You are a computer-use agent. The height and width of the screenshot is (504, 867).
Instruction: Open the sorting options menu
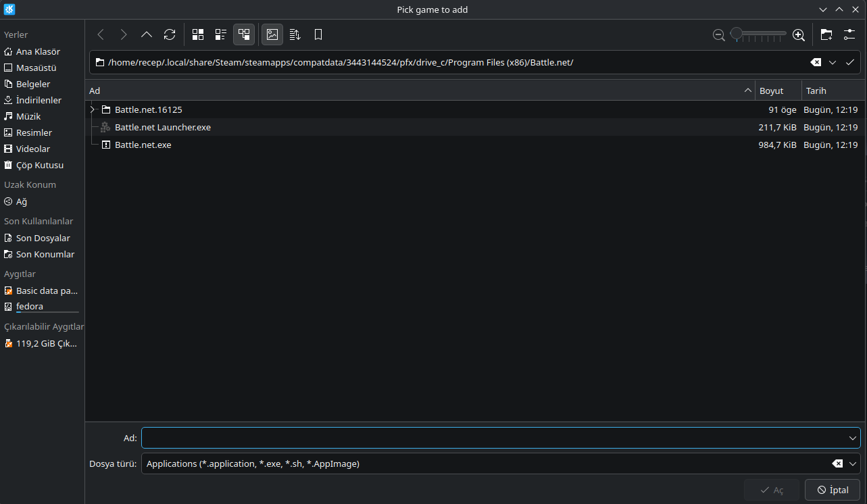(295, 34)
